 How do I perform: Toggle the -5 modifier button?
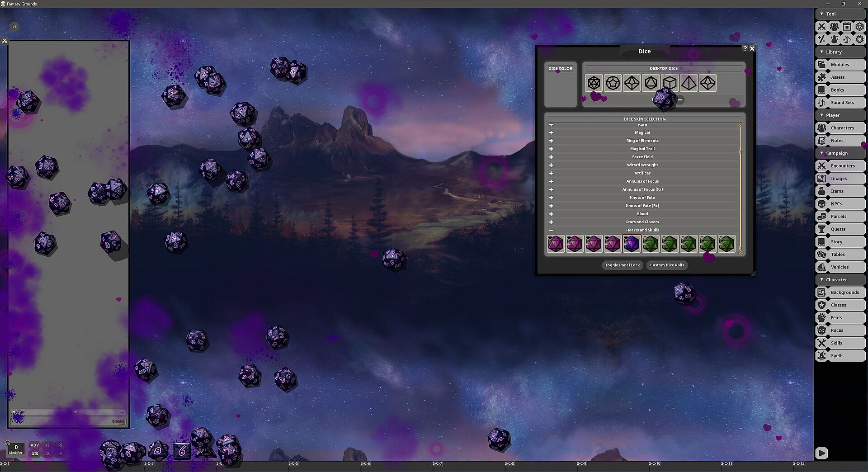60,454
